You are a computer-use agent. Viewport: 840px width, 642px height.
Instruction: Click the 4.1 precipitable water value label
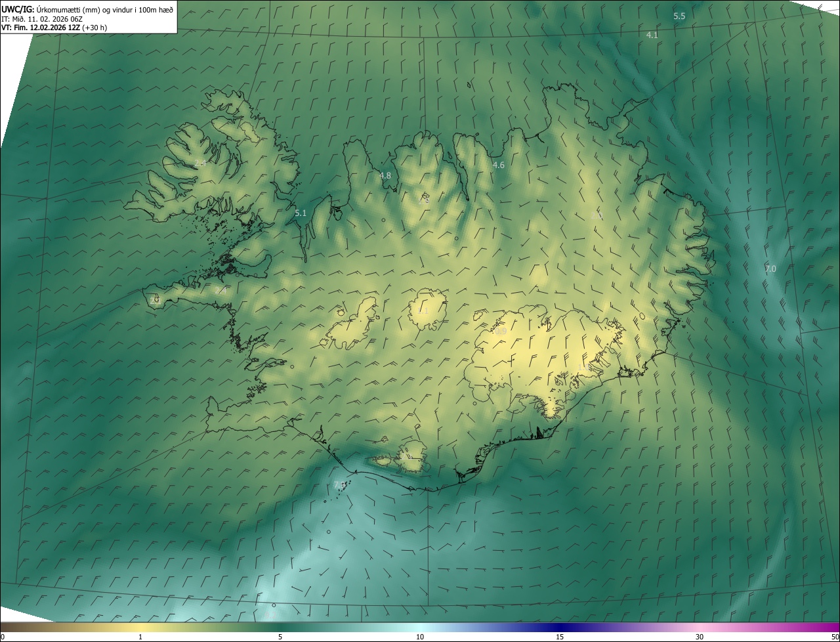coord(652,35)
